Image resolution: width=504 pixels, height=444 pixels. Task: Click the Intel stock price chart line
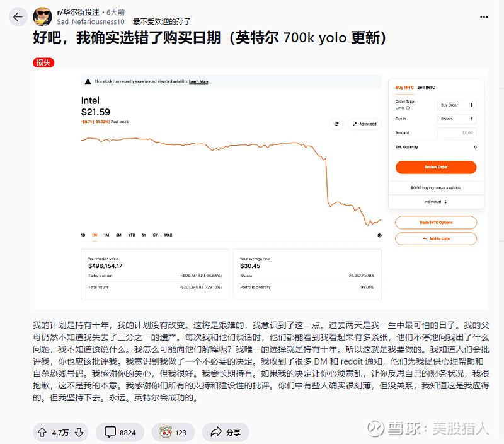pyautogui.click(x=231, y=181)
